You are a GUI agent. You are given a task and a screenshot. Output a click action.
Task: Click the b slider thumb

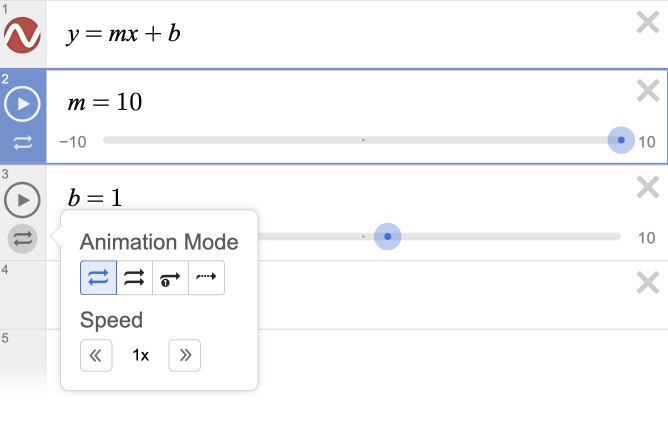point(387,237)
